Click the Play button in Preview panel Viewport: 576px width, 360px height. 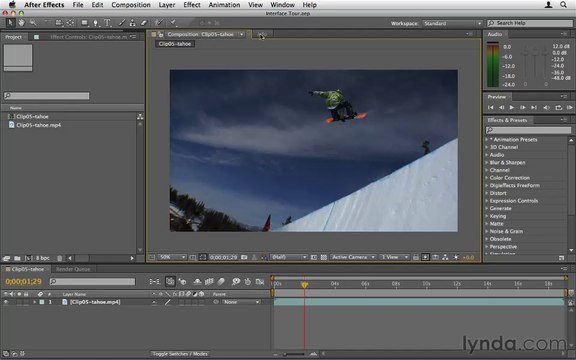point(512,108)
